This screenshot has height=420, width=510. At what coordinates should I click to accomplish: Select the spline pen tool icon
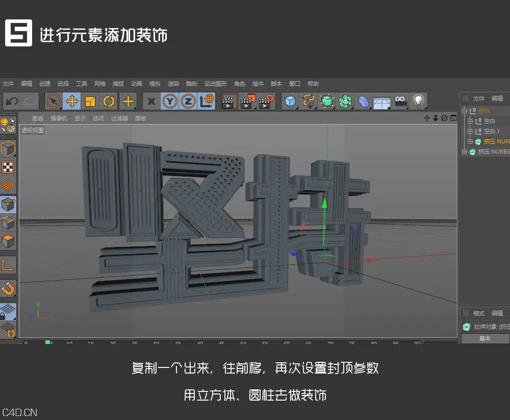309,101
